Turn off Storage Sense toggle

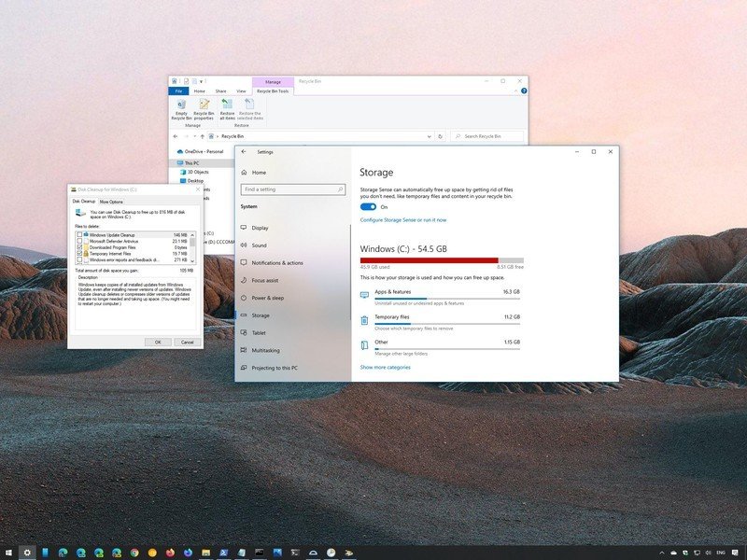pyautogui.click(x=370, y=204)
